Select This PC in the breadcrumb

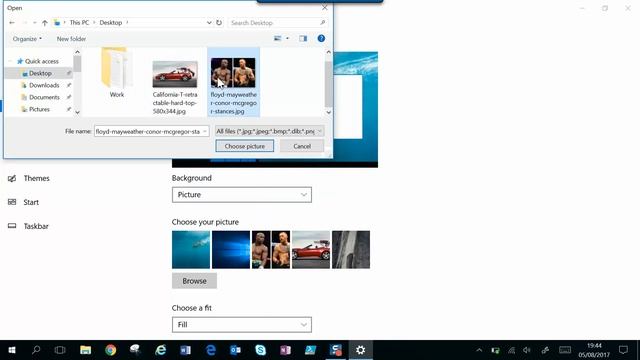(x=79, y=22)
